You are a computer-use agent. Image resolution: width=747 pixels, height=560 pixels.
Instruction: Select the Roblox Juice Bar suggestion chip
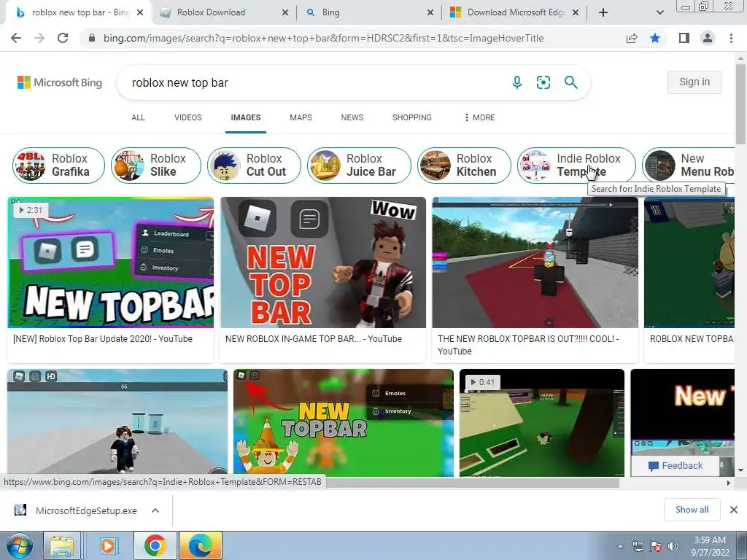359,166
